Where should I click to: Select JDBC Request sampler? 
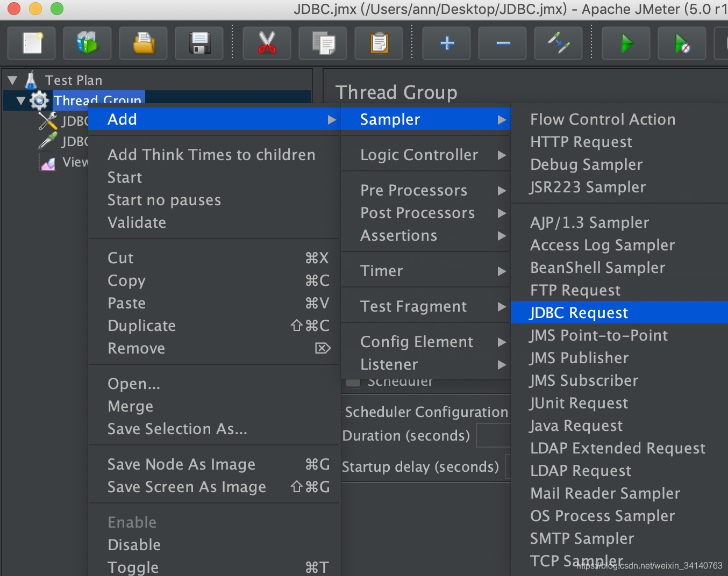(619, 313)
